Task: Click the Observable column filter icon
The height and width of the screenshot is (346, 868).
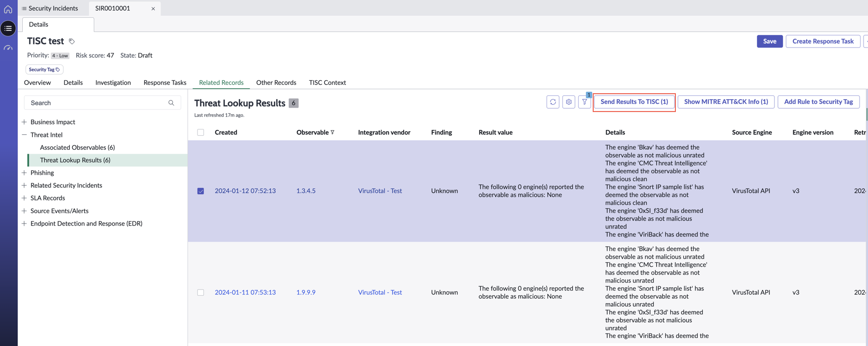Action: point(333,132)
